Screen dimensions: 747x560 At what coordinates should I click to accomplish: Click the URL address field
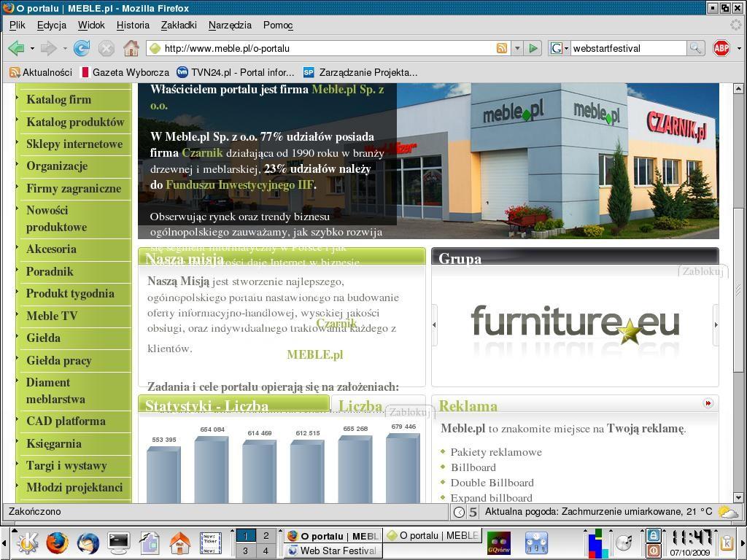(x=328, y=48)
